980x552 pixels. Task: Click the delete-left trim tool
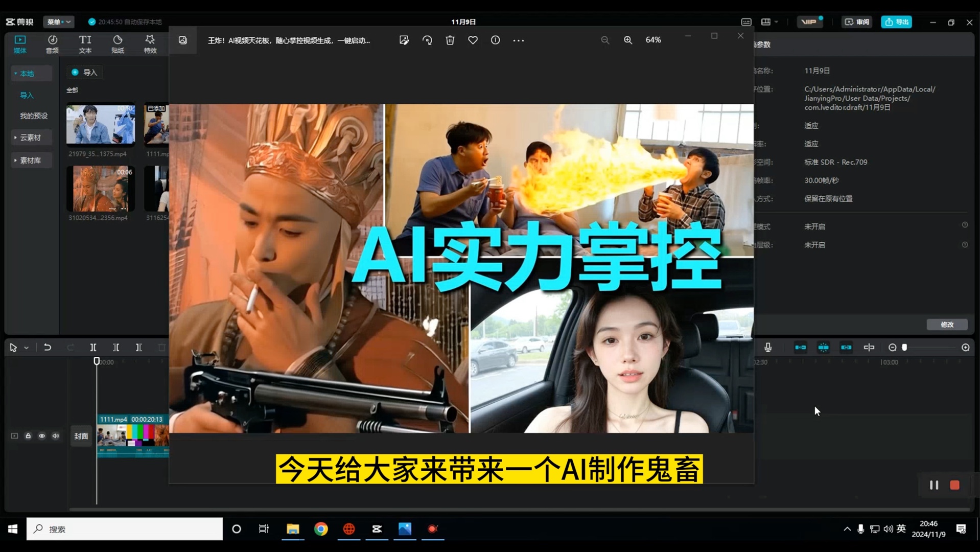116,348
